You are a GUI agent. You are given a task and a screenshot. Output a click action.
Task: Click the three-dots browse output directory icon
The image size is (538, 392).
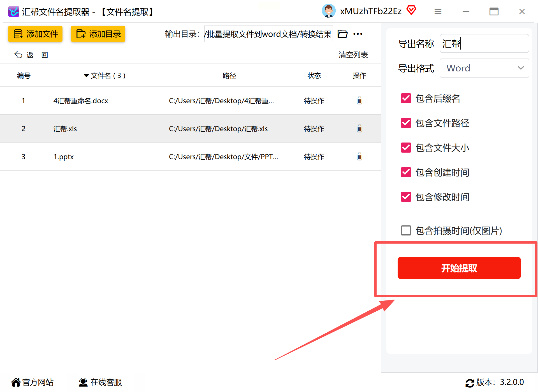pos(358,34)
